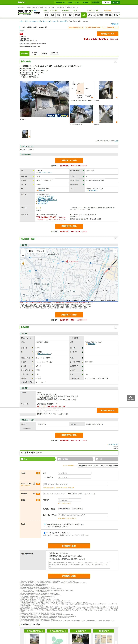This screenshot has width=138, height=644.
Task: Click into the email address field
Action: tap(75, 484)
